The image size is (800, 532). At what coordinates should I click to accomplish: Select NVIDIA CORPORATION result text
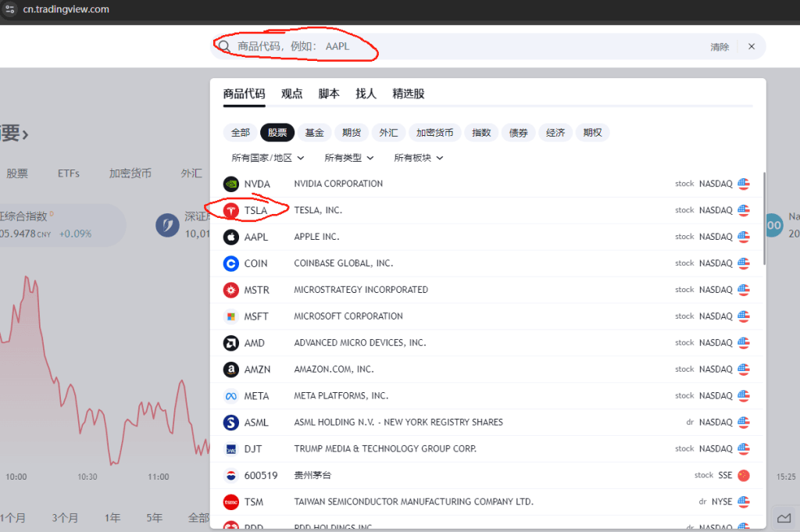[x=338, y=184]
